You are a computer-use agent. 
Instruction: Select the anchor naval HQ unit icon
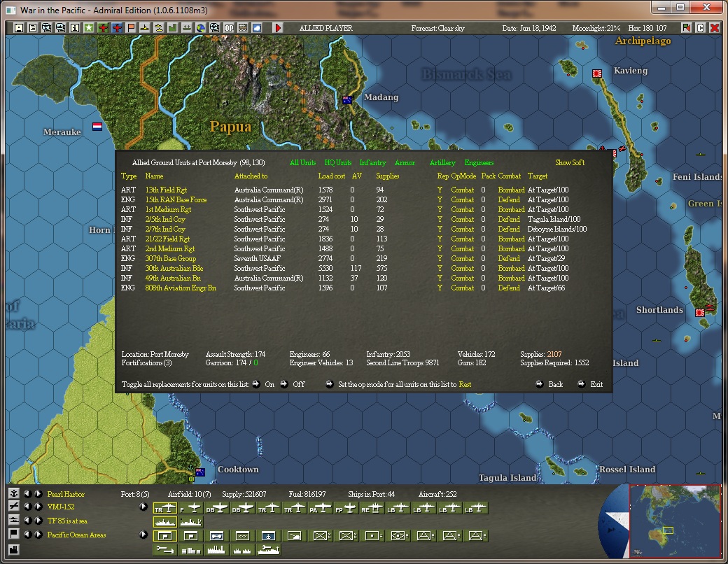268,536
